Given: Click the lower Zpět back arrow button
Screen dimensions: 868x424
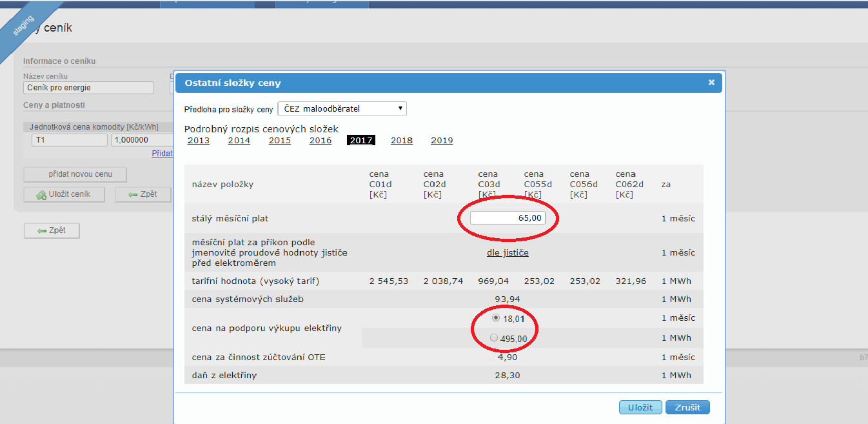Looking at the screenshot, I should (52, 230).
